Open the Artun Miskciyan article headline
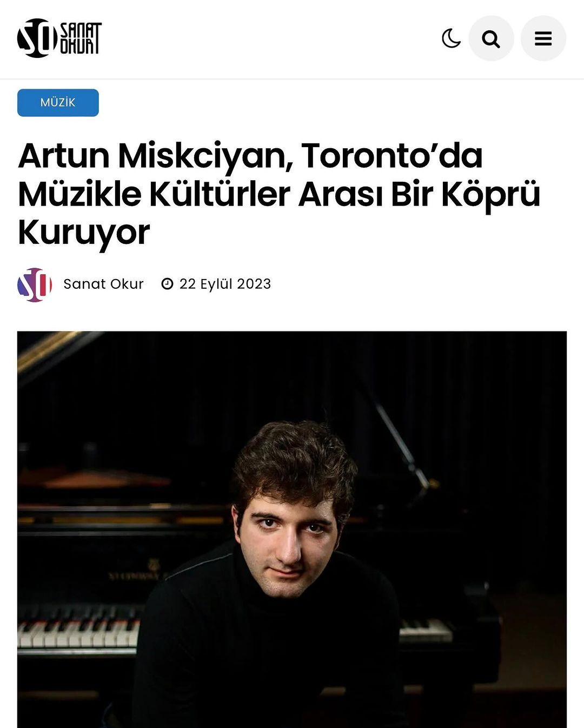The image size is (584, 728). coord(279,194)
